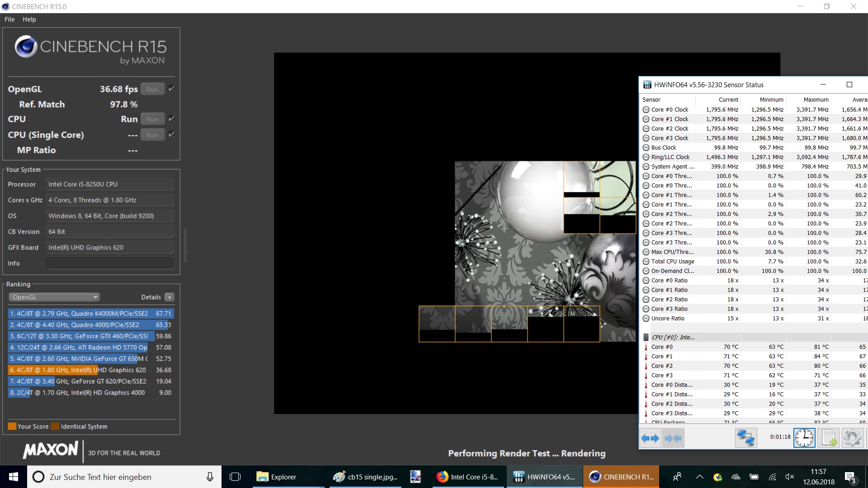Open the Windows Start menu

(14, 477)
